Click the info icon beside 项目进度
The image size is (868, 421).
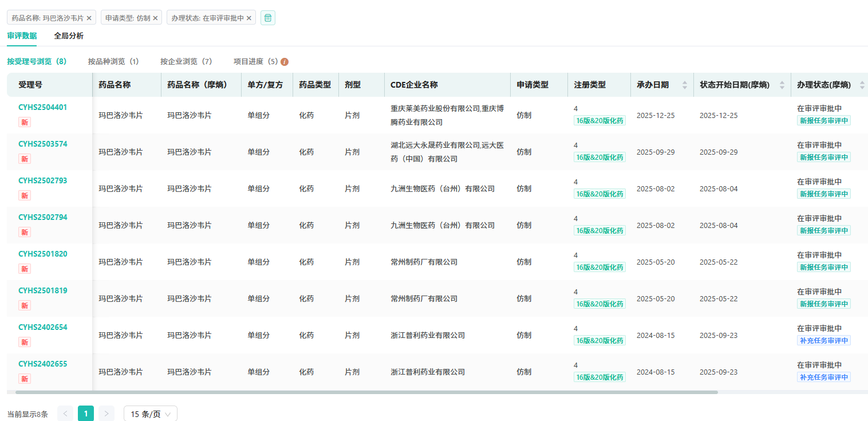point(285,62)
